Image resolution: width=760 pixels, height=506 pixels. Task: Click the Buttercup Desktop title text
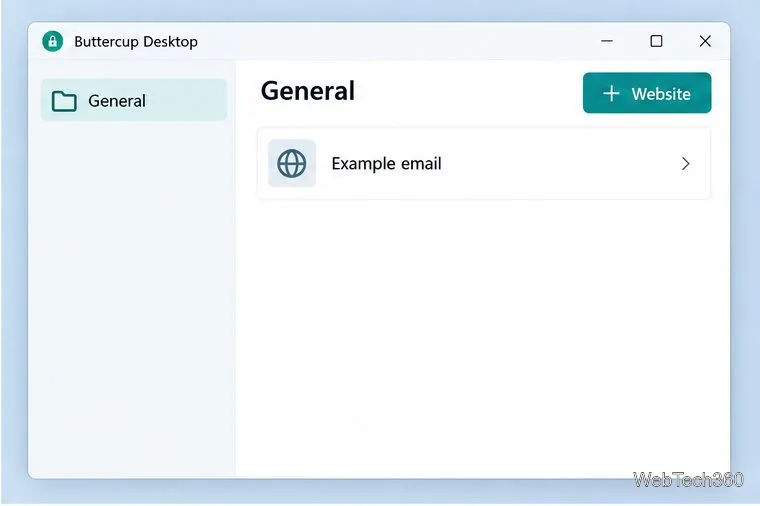tap(136, 42)
